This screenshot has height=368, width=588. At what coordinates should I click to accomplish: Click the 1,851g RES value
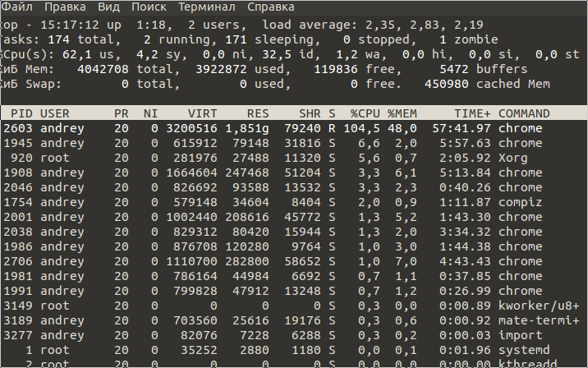(246, 128)
